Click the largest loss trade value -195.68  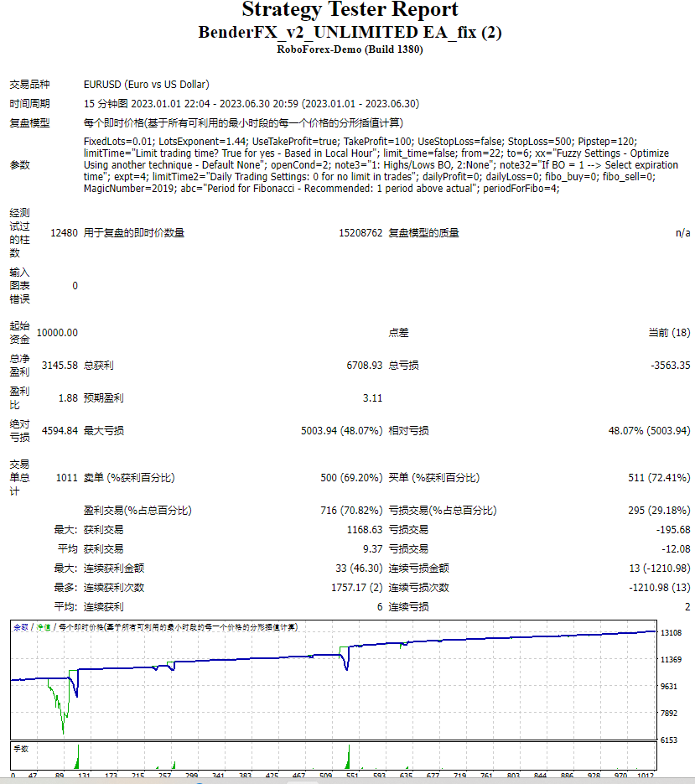pos(673,529)
